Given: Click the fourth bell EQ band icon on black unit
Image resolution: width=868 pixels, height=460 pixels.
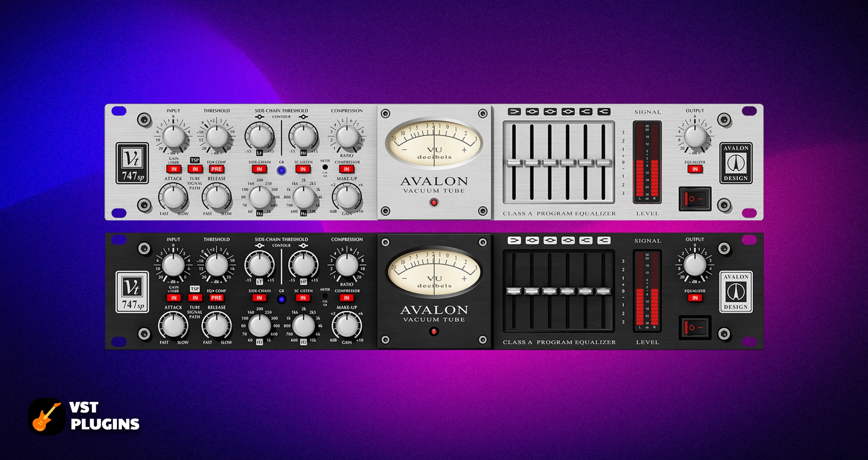Looking at the screenshot, I should 568,240.
